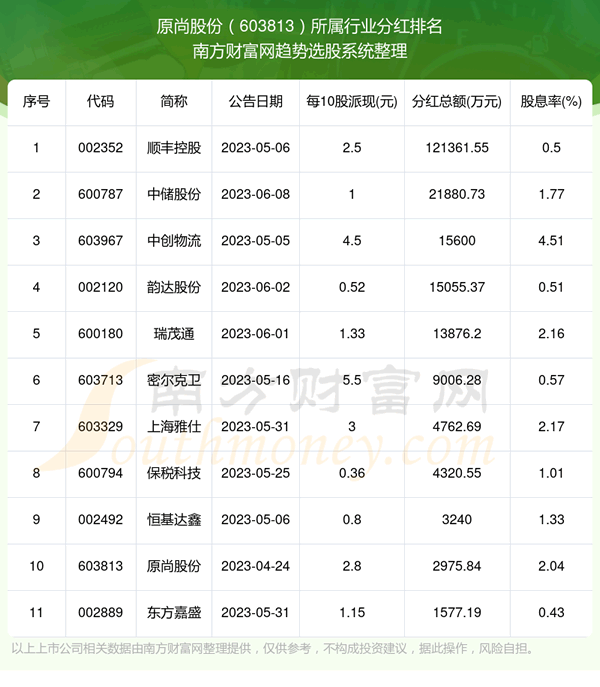Image resolution: width=600 pixels, height=687 pixels.
Task: Click the 原尚股份 name cell
Action: [174, 566]
